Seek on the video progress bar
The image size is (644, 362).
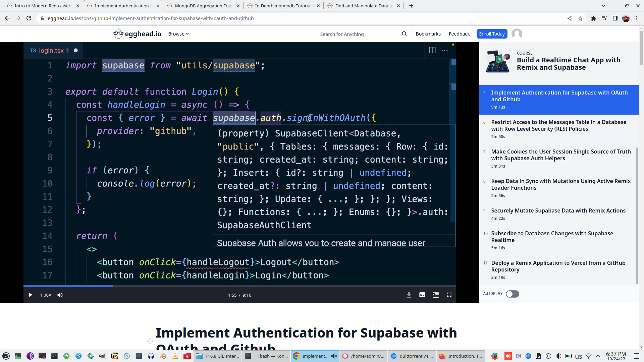[x=235, y=286]
